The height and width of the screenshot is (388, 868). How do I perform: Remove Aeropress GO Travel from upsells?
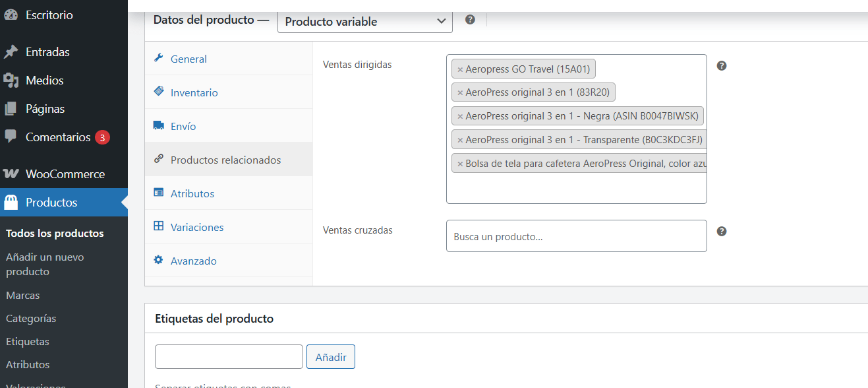click(460, 69)
